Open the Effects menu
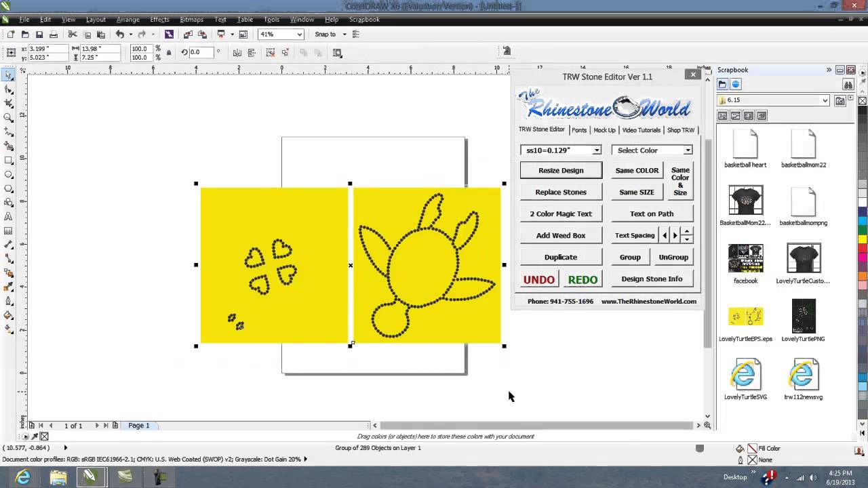Viewport: 868px width, 488px height. (159, 20)
